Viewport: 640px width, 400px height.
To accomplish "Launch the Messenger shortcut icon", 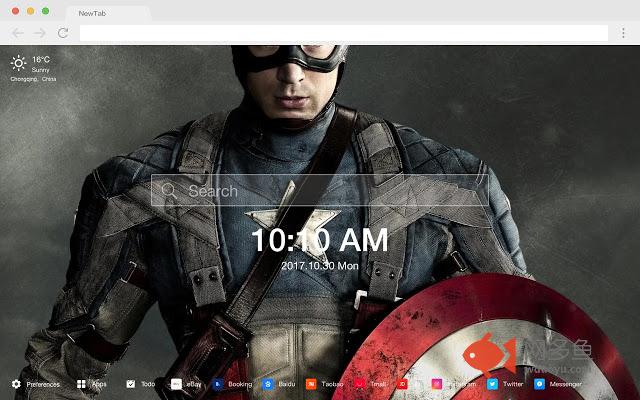I will (539, 384).
